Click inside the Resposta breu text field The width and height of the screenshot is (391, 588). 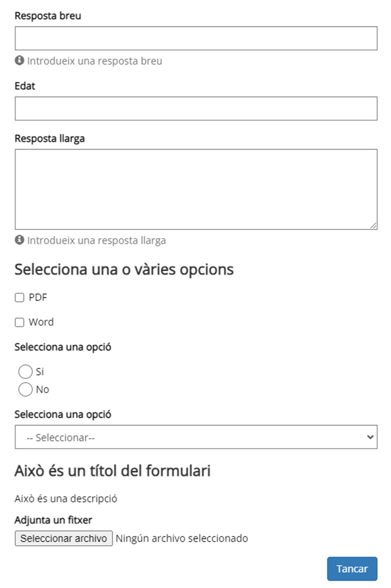tap(195, 38)
